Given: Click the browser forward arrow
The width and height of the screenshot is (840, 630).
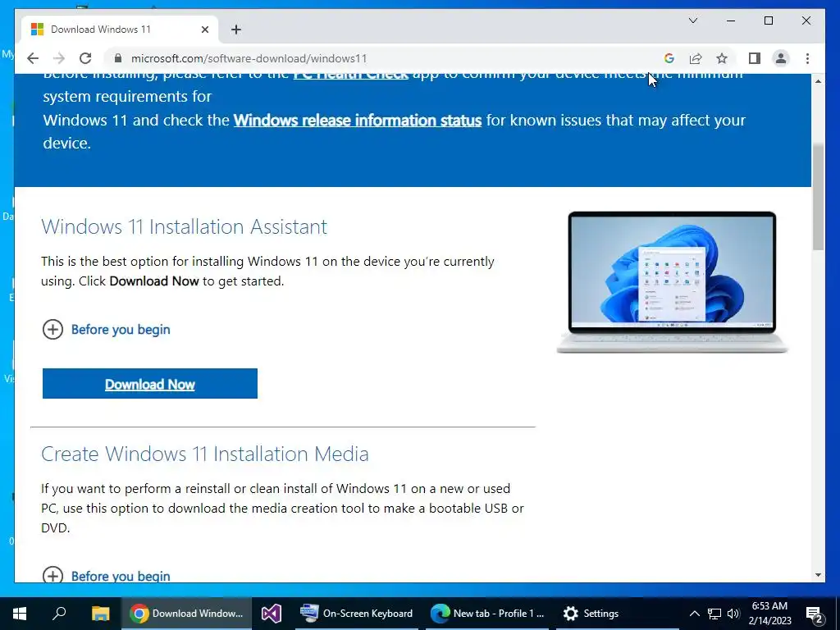Looking at the screenshot, I should pos(59,58).
